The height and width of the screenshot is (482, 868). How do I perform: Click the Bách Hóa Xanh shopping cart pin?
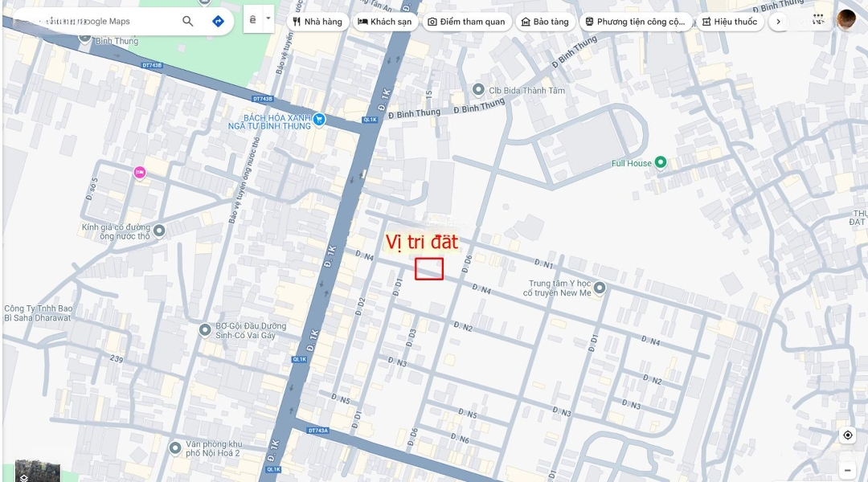[x=319, y=119]
